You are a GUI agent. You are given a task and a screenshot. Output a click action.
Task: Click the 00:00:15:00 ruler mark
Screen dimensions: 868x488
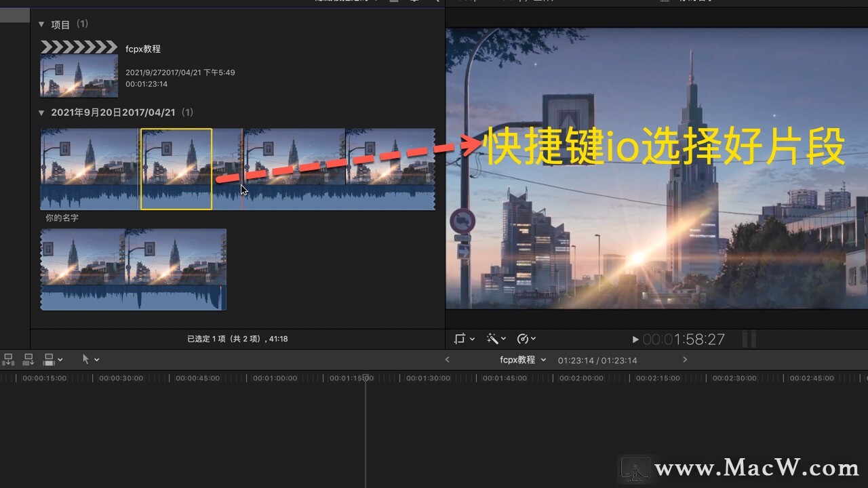point(45,378)
